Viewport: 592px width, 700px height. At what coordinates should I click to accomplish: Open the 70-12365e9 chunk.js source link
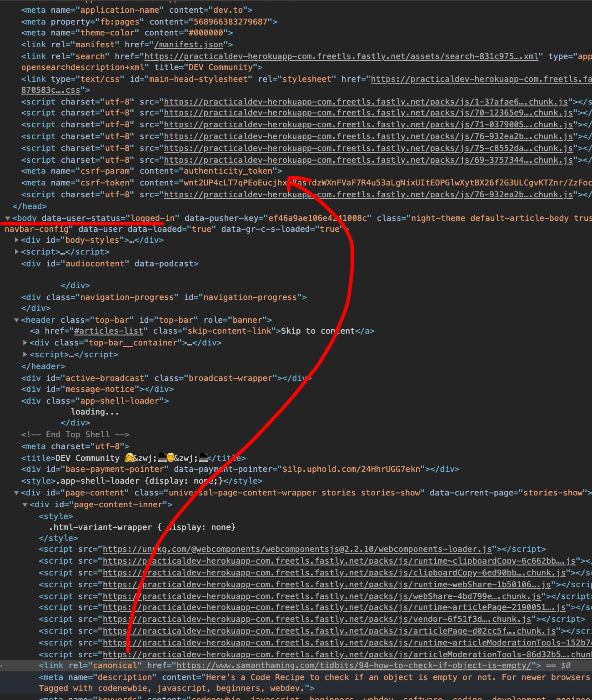tap(368, 113)
